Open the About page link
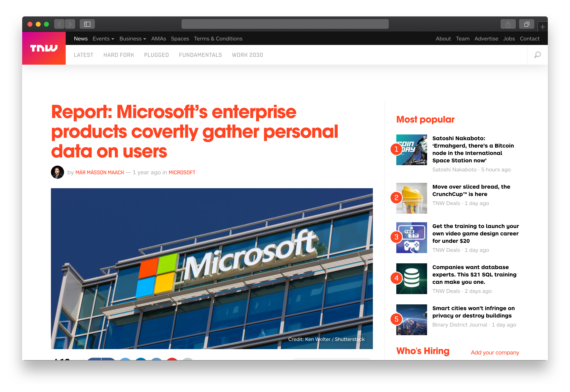 (x=443, y=39)
